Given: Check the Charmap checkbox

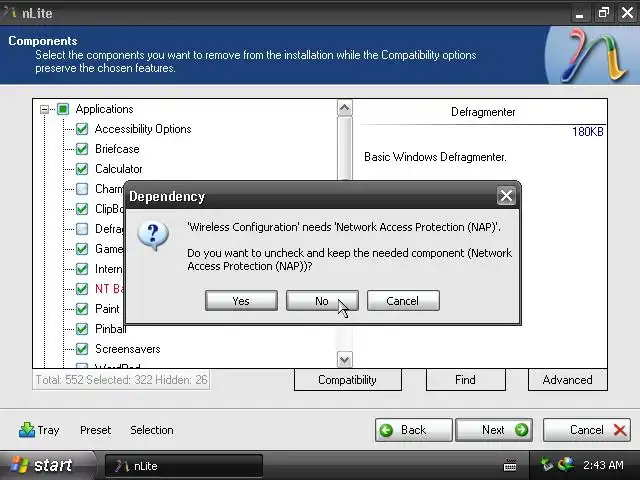Looking at the screenshot, I should click(x=82, y=189).
